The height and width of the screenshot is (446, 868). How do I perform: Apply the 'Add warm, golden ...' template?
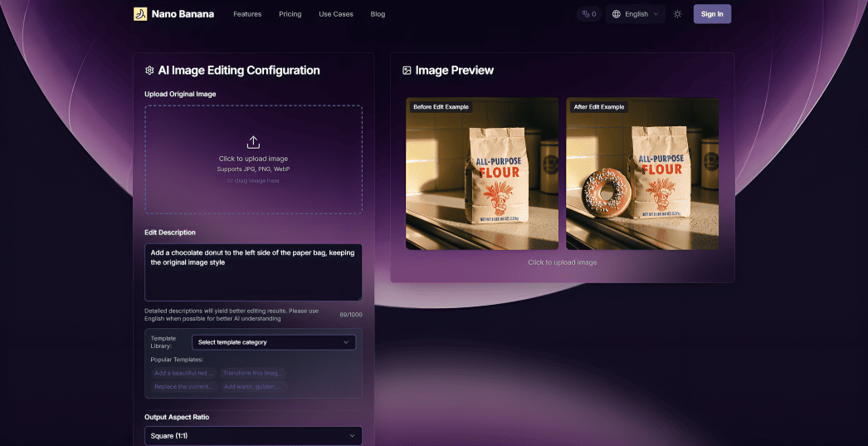point(254,387)
